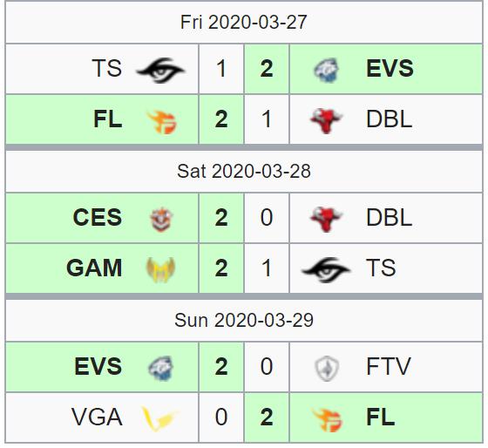The image size is (488, 448).
Task: Click the DBL bull logo in the Friday FL vs DBL match
Action: [x=327, y=121]
